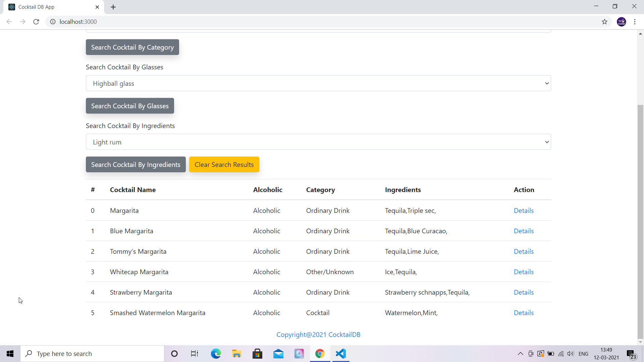Click the Clear Search Results button
Image resolution: width=644 pixels, height=362 pixels.
coord(224,165)
